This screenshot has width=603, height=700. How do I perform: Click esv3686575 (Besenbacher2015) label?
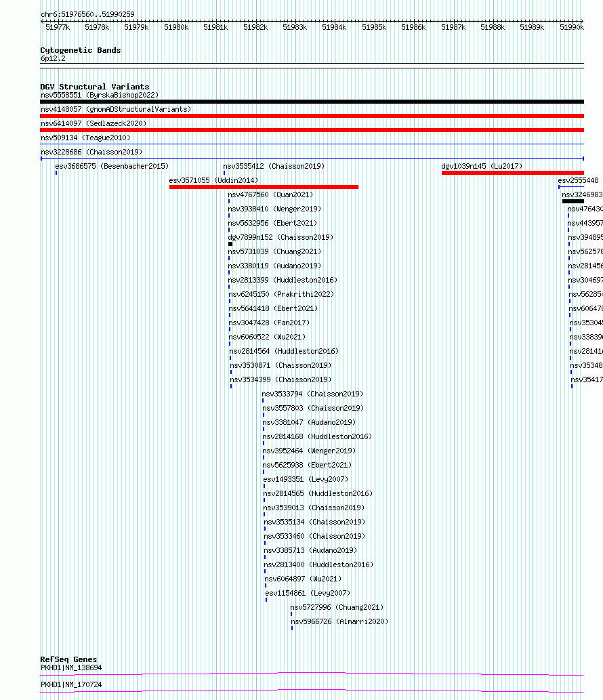(x=112, y=167)
